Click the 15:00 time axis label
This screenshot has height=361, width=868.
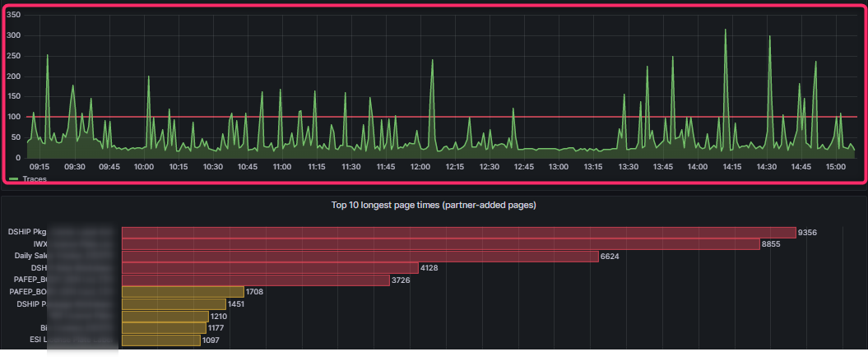[x=836, y=167]
